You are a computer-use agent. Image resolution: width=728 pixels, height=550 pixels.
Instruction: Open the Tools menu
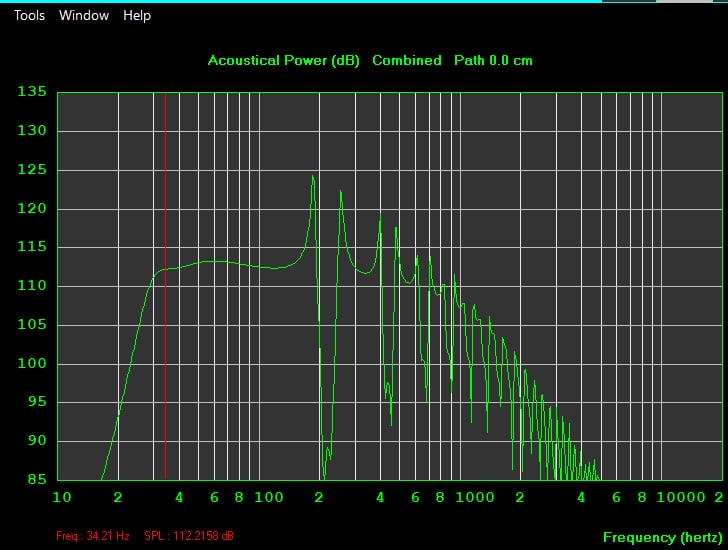click(29, 15)
